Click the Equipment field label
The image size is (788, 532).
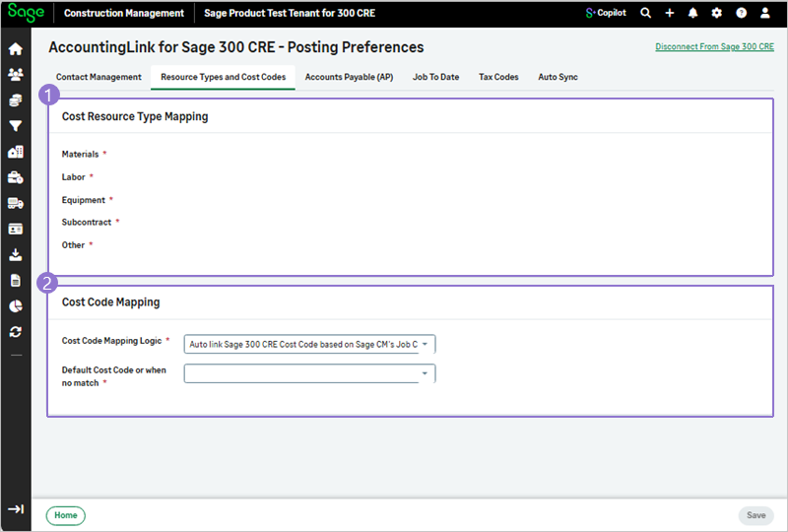coord(84,200)
